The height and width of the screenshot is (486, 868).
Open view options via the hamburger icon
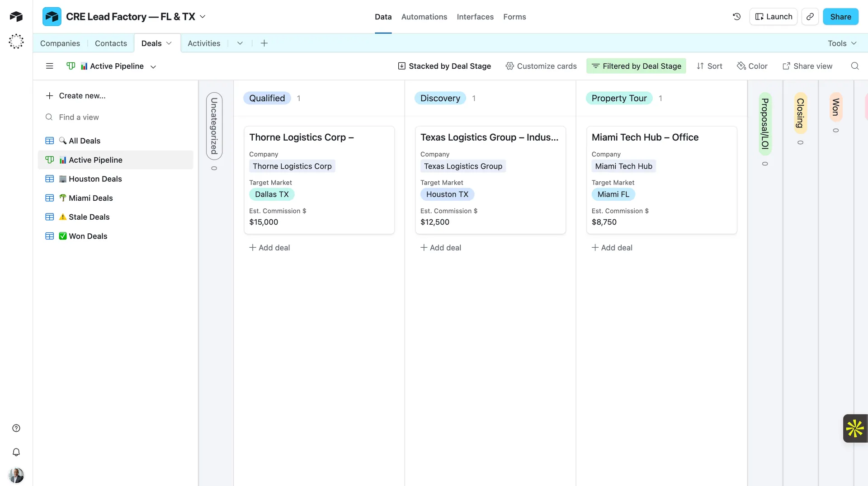pyautogui.click(x=49, y=66)
